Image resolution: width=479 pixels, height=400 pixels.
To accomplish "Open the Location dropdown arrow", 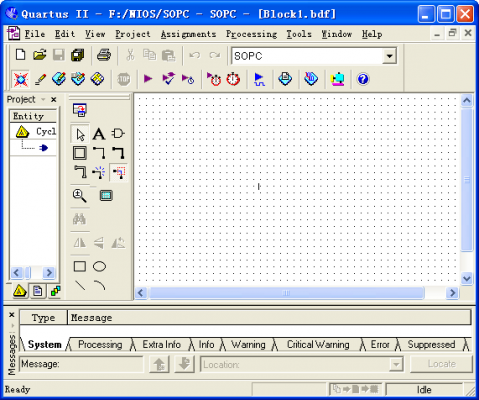I will (x=396, y=364).
